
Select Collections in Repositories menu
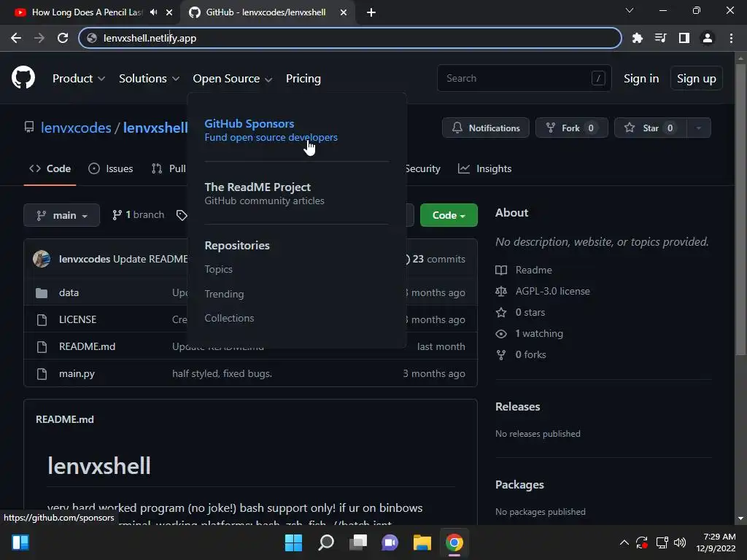click(x=229, y=318)
